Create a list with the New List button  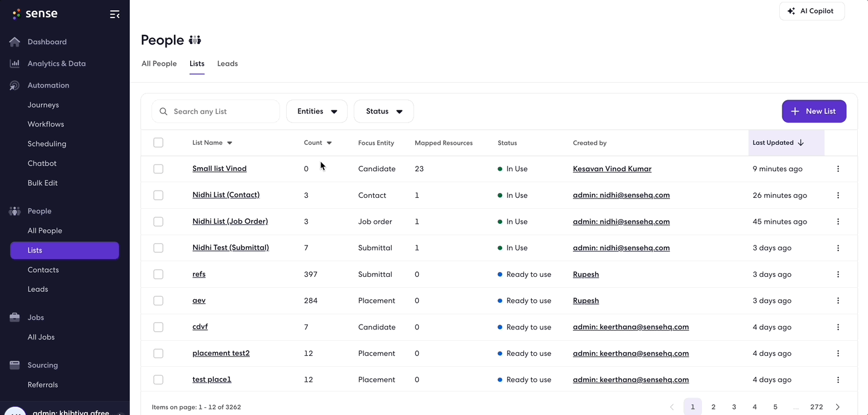(x=814, y=112)
